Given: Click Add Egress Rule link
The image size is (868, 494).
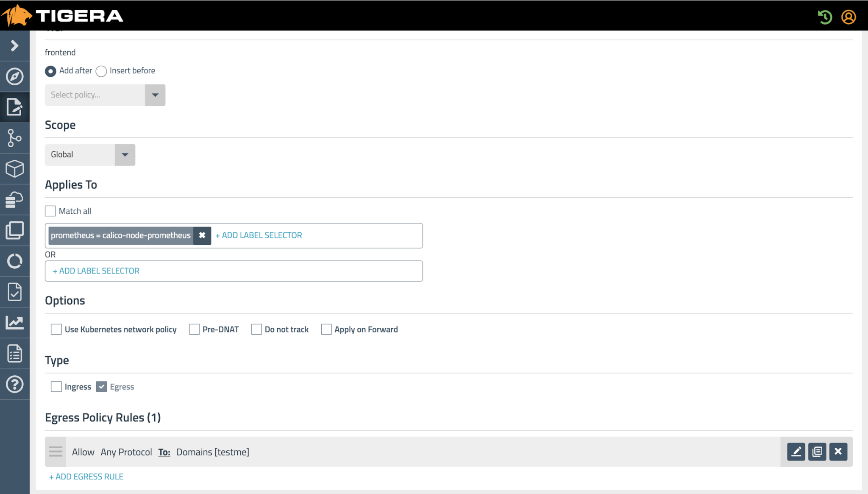Looking at the screenshot, I should click(86, 477).
